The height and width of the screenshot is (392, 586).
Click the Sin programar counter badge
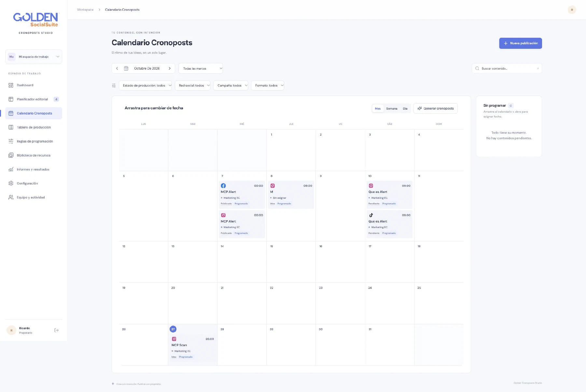click(x=511, y=106)
